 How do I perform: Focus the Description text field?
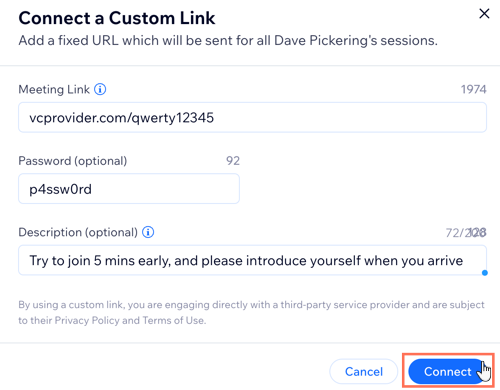[x=252, y=260]
